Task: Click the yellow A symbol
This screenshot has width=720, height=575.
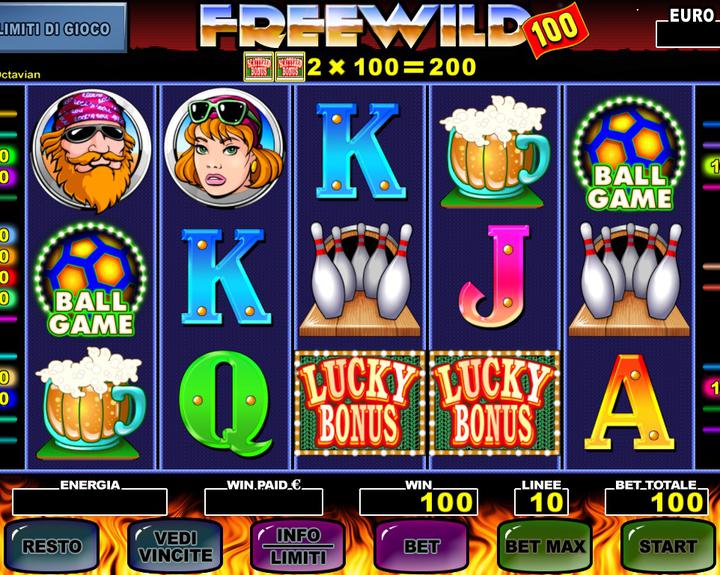Action: [630, 402]
